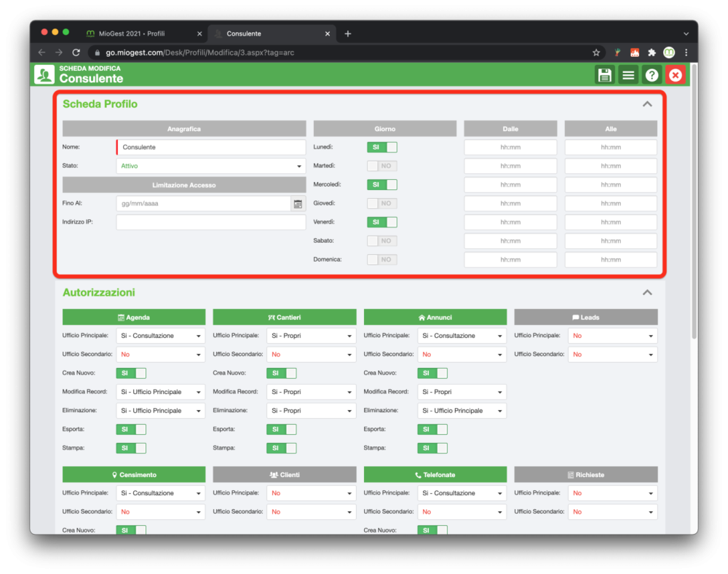Go forward with the browser forward arrow
This screenshot has height=574, width=728.
pos(59,52)
